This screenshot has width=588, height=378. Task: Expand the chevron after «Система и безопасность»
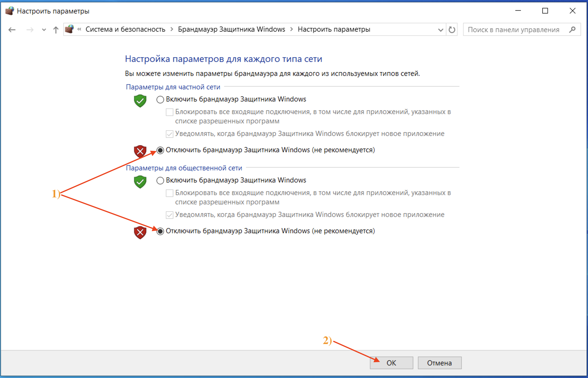click(172, 29)
